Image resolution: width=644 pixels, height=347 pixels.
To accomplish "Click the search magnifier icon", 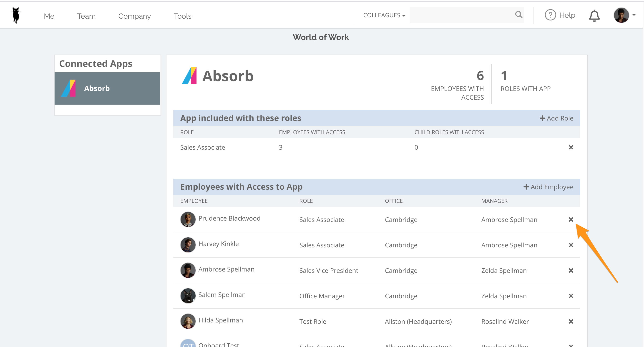I will [x=519, y=15].
